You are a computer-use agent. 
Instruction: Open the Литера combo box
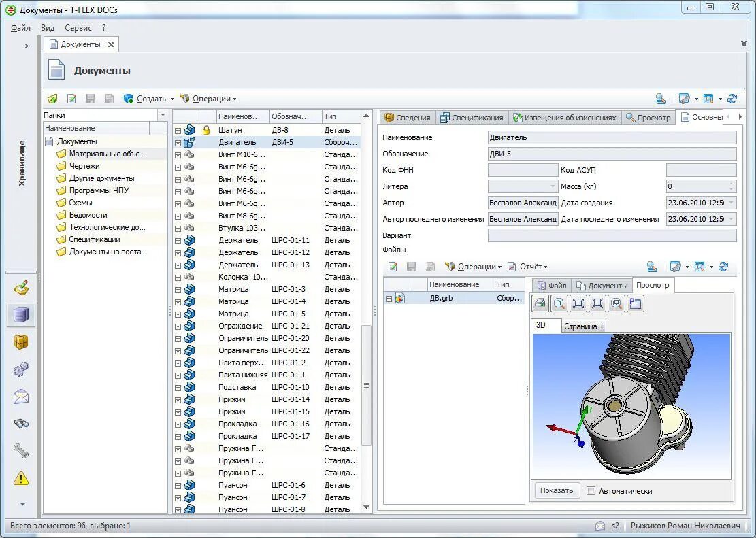(x=523, y=186)
